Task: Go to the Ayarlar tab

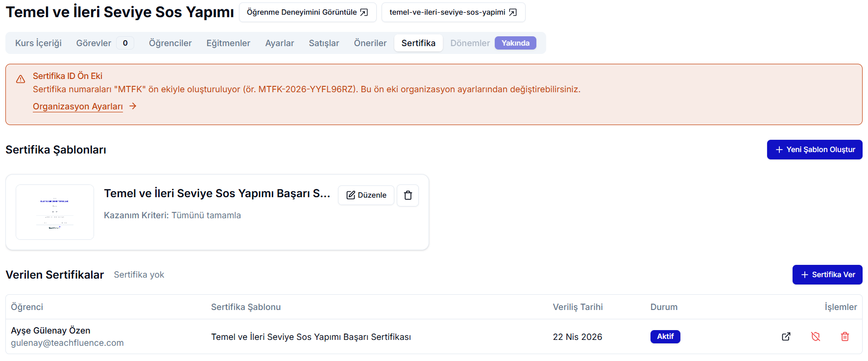Action: coord(279,43)
